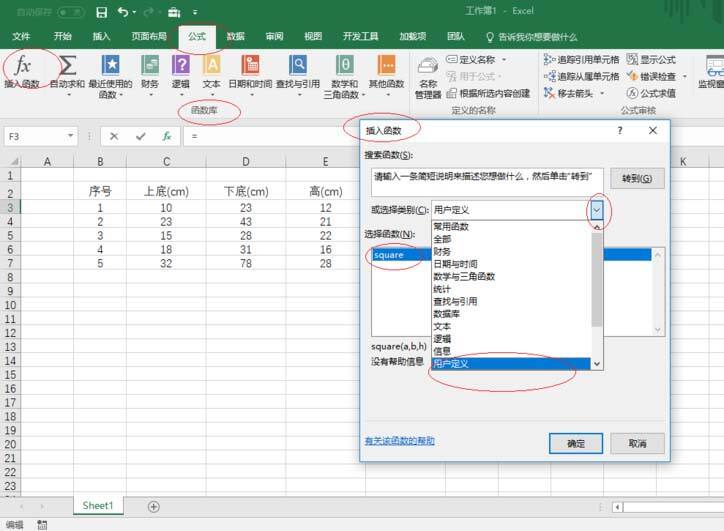The image size is (724, 531).
Task: Open the 有关该函数的帮助 help link
Action: tap(399, 440)
